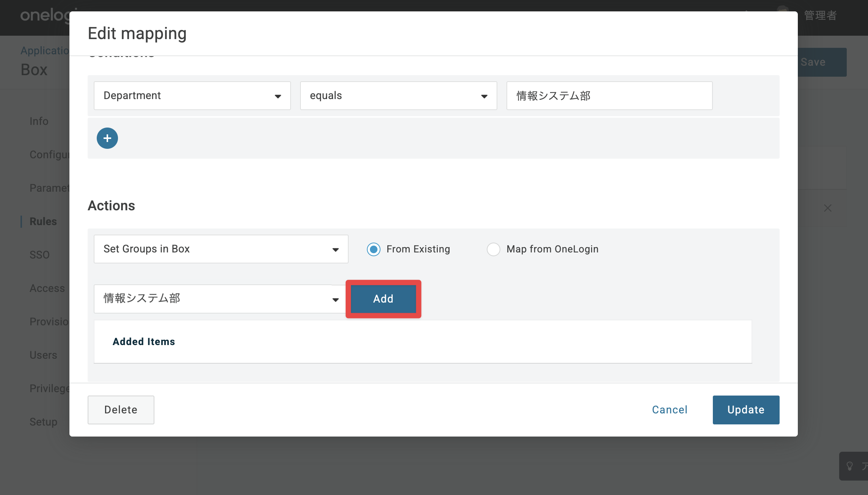This screenshot has width=868, height=495.
Task: Open the 情報システム部 group dropdown
Action: [x=220, y=299]
